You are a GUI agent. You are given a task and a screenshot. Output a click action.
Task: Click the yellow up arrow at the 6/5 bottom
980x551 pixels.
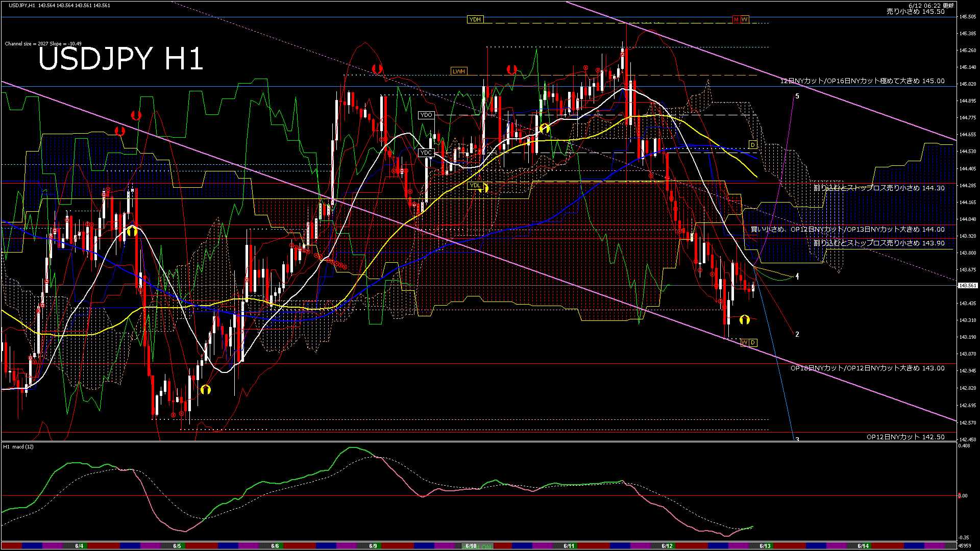(x=205, y=389)
